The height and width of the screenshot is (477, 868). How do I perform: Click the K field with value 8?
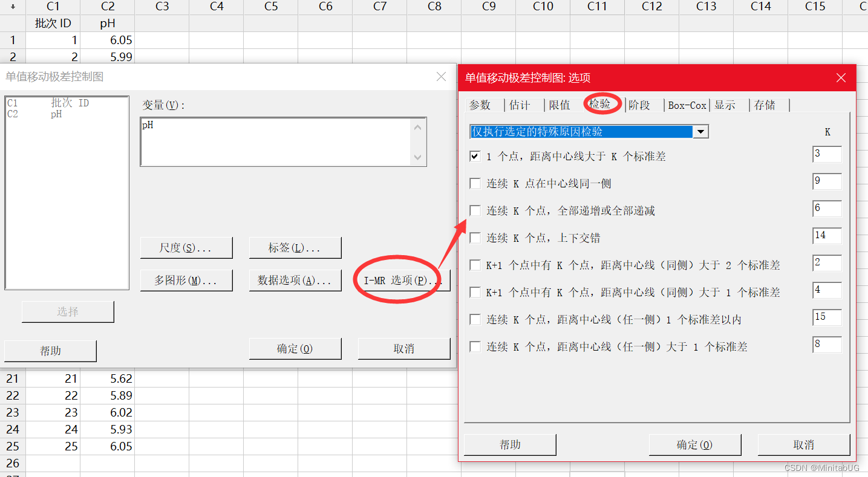tap(827, 345)
